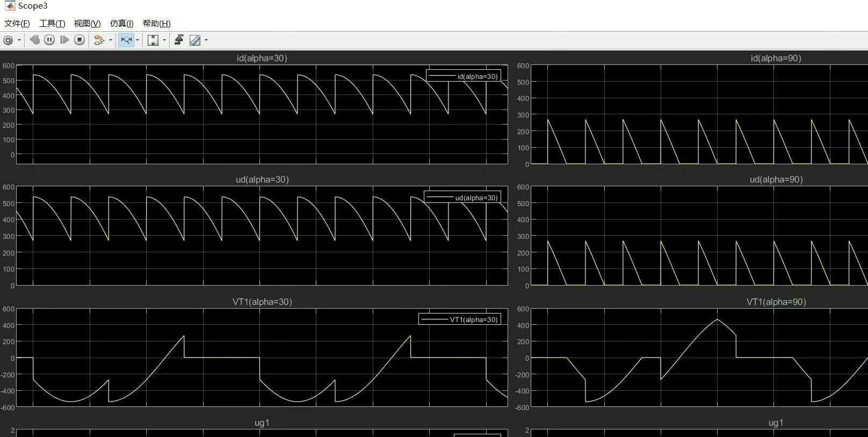868x437 pixels.
Task: Open the Triggers tool icon
Action: [179, 40]
